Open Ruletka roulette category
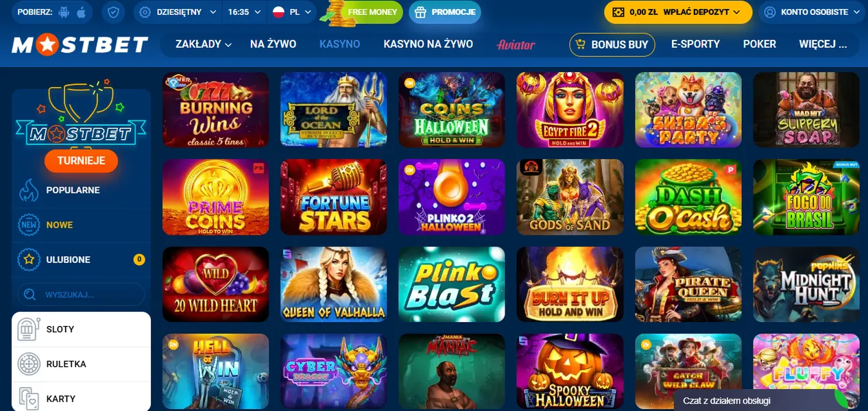Image resolution: width=868 pixels, height=411 pixels. coord(81,364)
